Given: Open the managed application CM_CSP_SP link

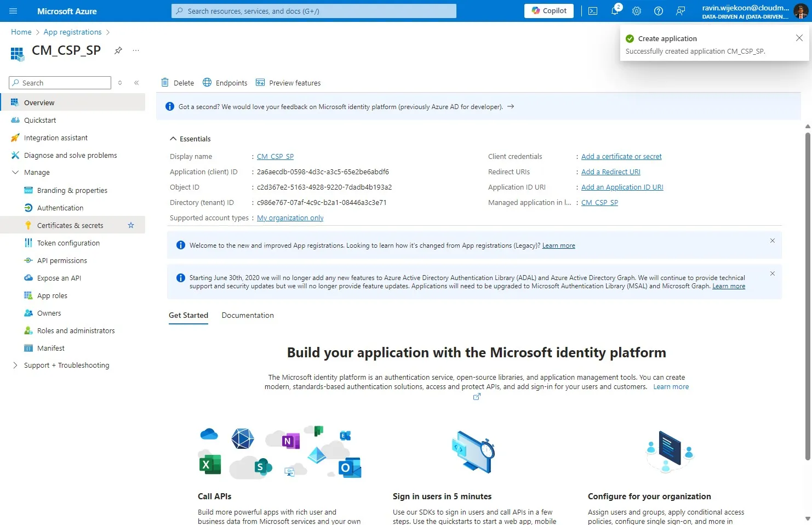Looking at the screenshot, I should pyautogui.click(x=599, y=202).
